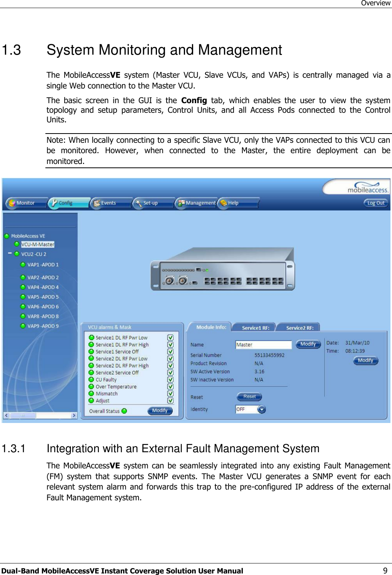Click tree scrollbar right arrow

pyautogui.click(x=74, y=415)
